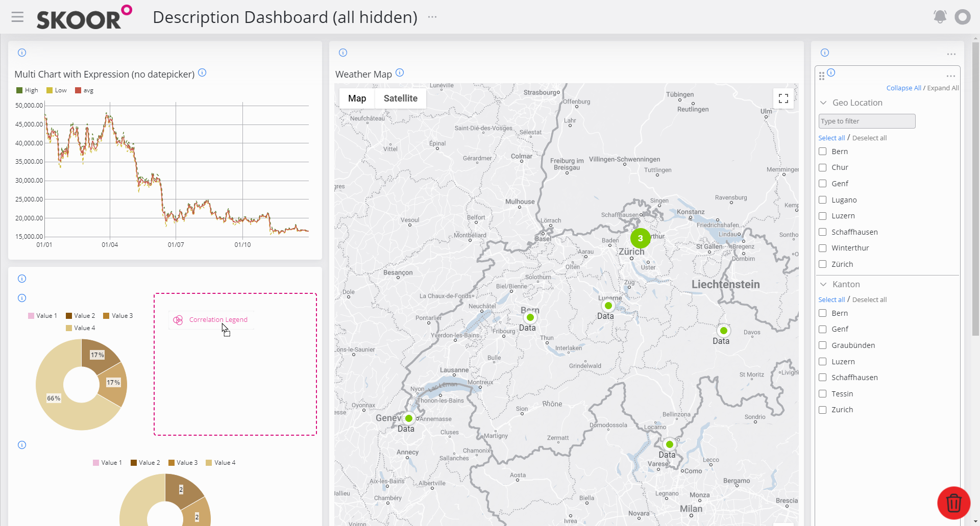Image resolution: width=980 pixels, height=526 pixels.
Task: Click the Correlation Legend label
Action: (x=218, y=320)
